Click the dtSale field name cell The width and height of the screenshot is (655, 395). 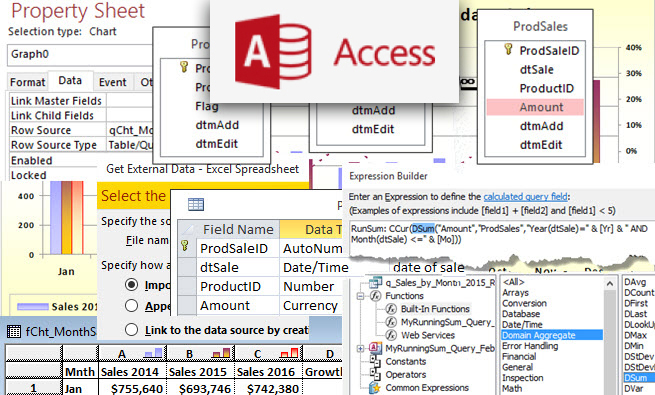(238, 267)
